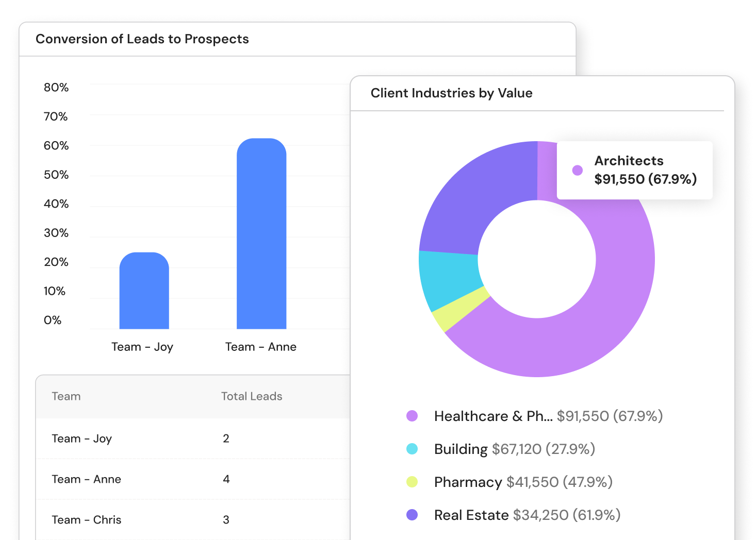Click the Team - Anne bar in chart
Screen dimensions: 756x540
pyautogui.click(x=261, y=234)
